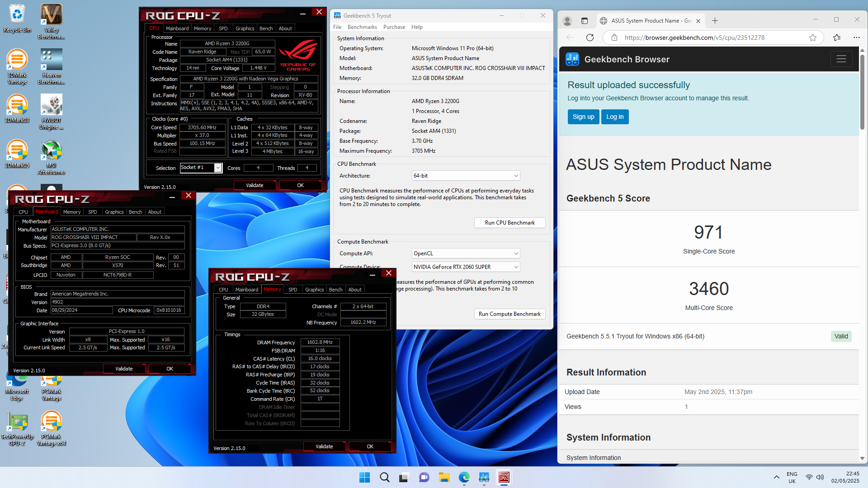Screen dimensions: 868x488
Task: Open MSI Afterburner desktop icon
Action: click(51, 157)
